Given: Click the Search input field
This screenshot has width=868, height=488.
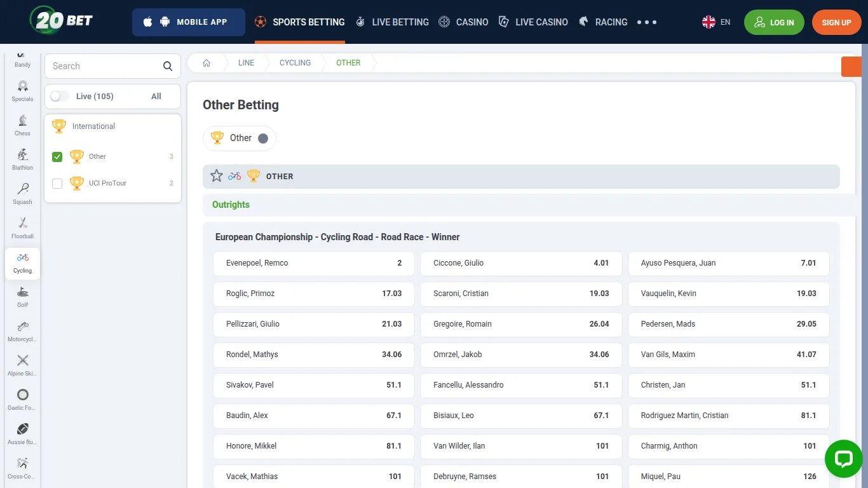Looking at the screenshot, I should pyautogui.click(x=112, y=66).
